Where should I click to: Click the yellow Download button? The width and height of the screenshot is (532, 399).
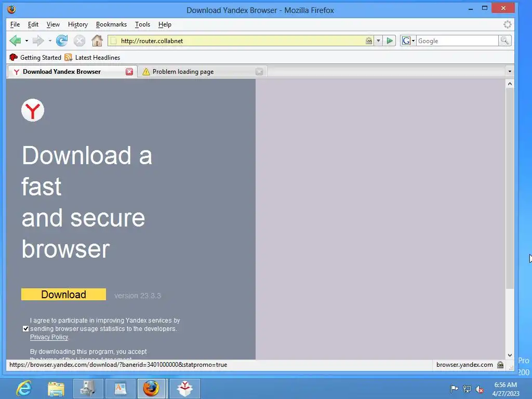[63, 294]
